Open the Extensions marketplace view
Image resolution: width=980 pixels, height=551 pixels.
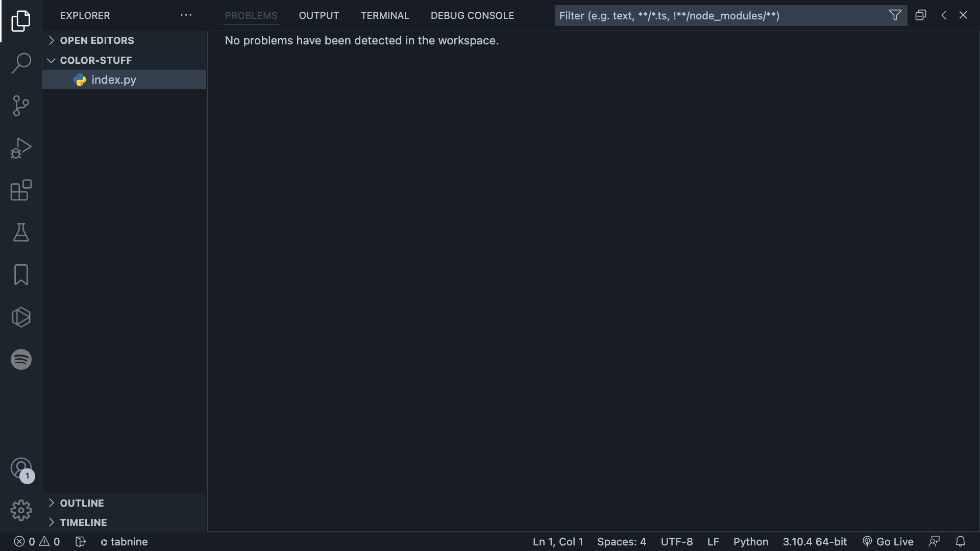tap(20, 190)
